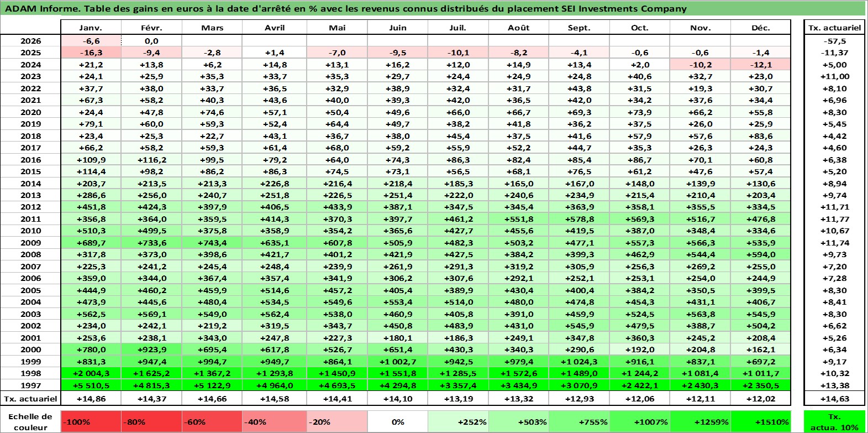This screenshot has height=433, width=868.
Task: Select the 'Juil.' column header
Action: pyautogui.click(x=457, y=28)
